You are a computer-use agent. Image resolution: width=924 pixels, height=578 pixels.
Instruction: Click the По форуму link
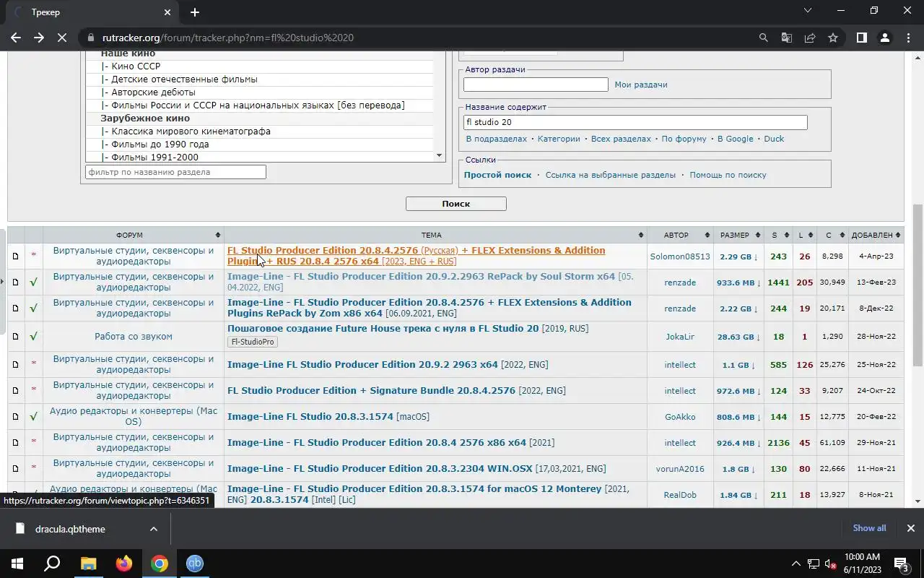pyautogui.click(x=684, y=139)
